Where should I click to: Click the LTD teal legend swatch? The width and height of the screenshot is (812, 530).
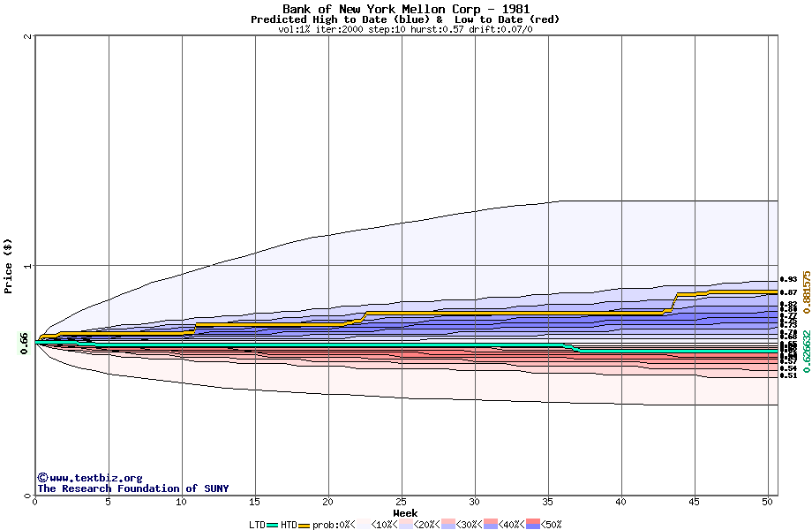pos(273,525)
